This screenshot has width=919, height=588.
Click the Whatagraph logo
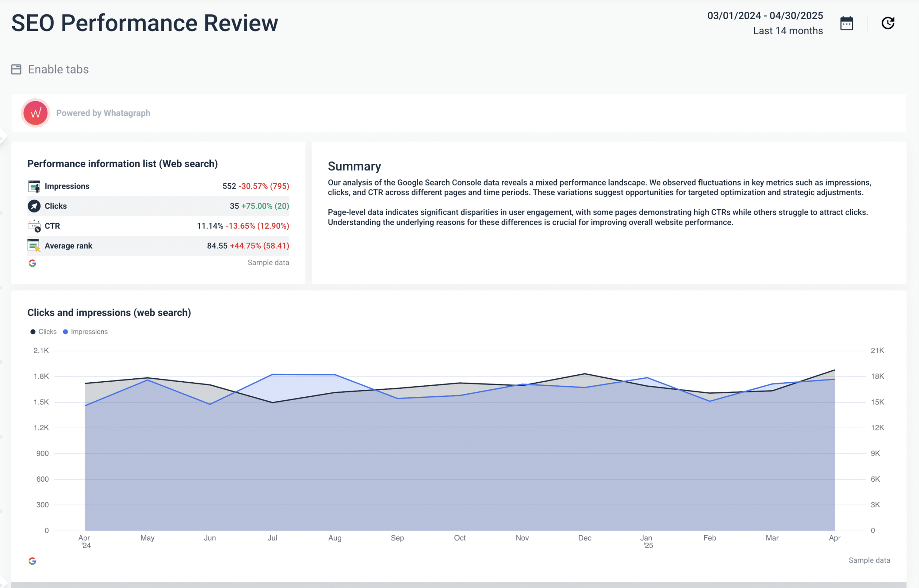point(36,113)
